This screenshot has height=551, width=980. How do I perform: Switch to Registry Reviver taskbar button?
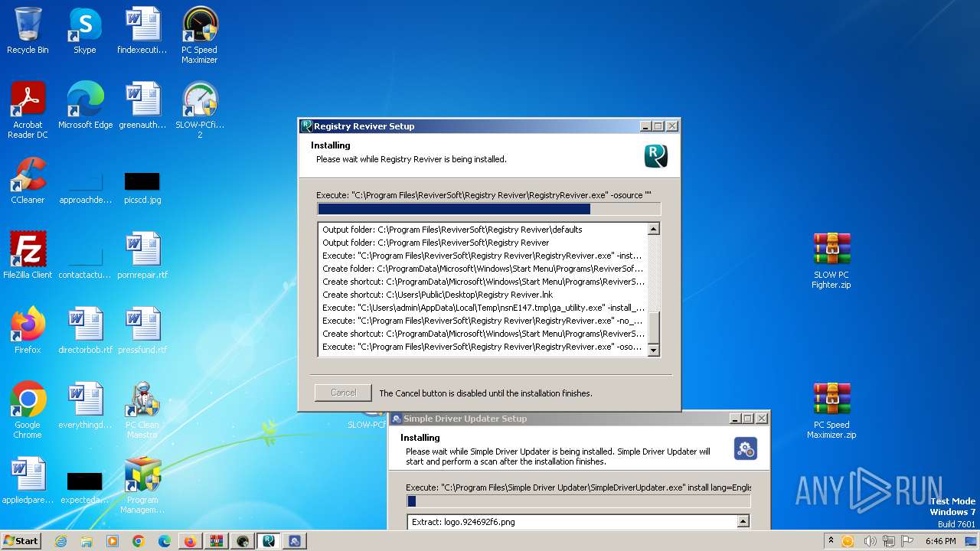click(268, 541)
